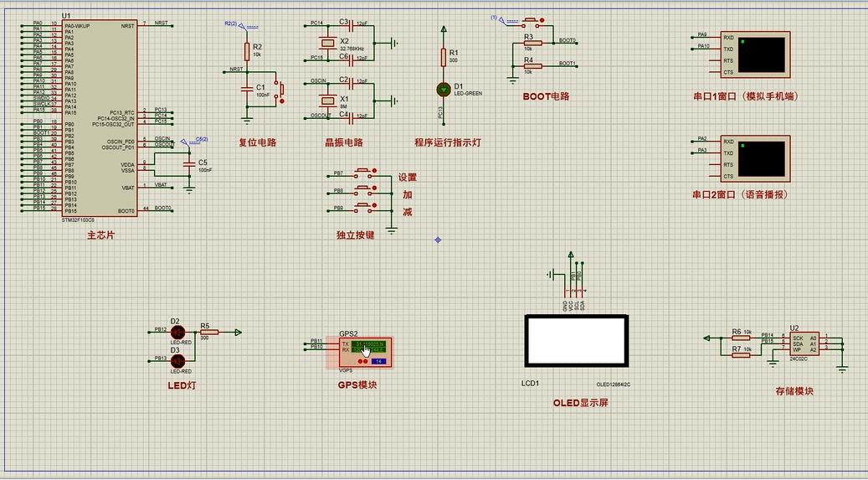Click the 串口1窗口（模拟手机端）label
Screen dimensions: 868x480
click(747, 96)
